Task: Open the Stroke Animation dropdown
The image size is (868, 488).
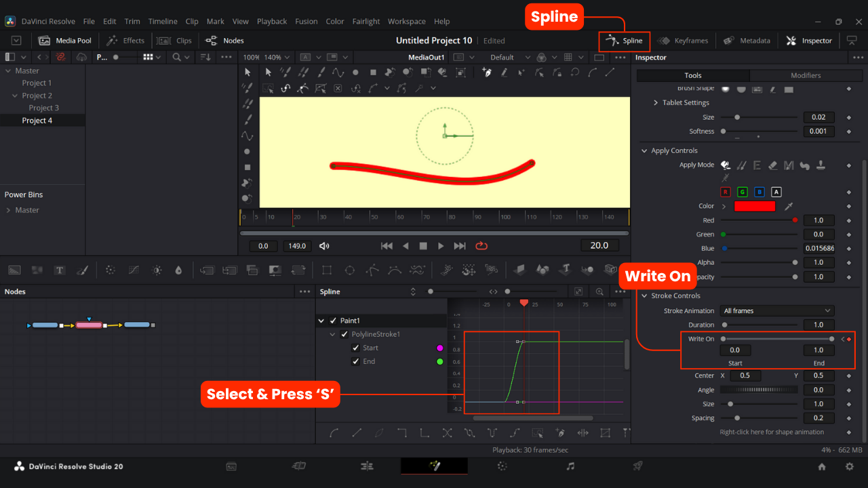Action: point(776,310)
